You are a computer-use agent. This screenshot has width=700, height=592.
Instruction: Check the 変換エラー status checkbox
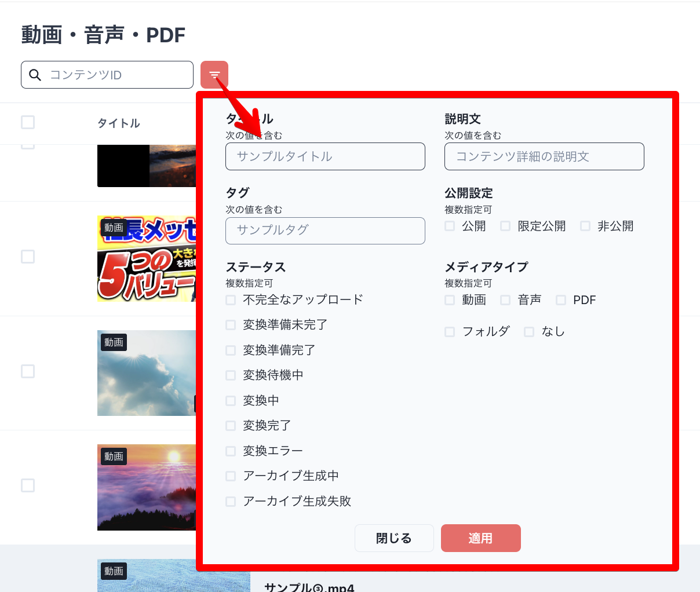tap(230, 451)
